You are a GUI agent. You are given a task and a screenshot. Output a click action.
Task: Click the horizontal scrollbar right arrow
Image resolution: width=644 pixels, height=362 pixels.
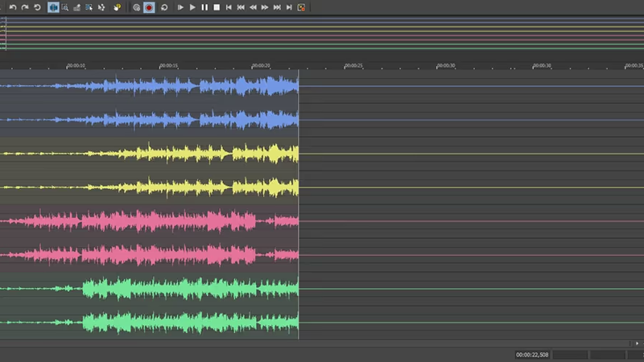[637, 343]
